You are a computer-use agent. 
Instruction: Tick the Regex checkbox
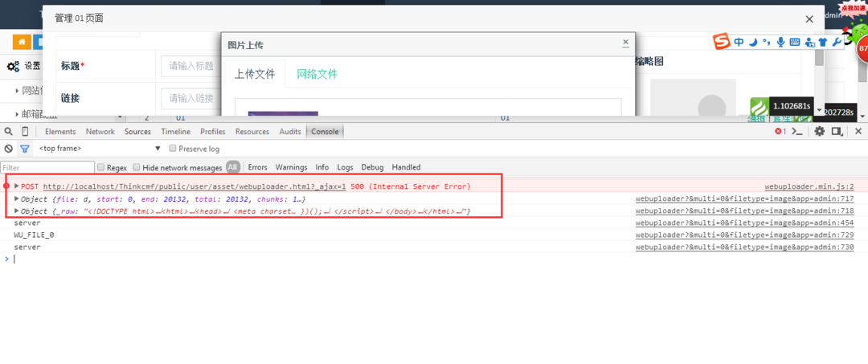pyautogui.click(x=100, y=167)
